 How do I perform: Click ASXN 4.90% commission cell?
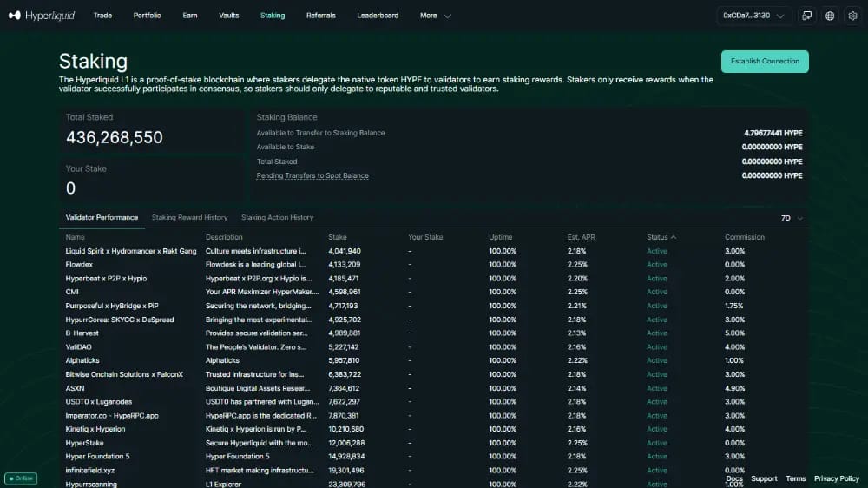[x=734, y=388]
